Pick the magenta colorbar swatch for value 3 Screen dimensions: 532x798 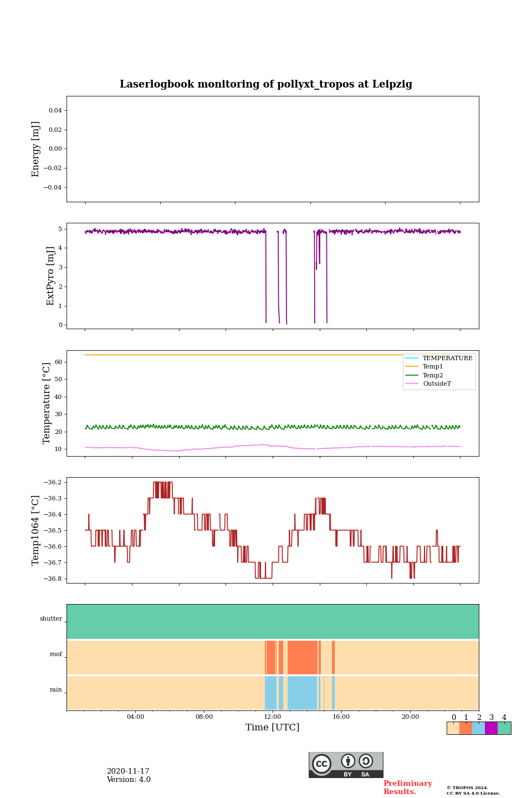click(491, 728)
